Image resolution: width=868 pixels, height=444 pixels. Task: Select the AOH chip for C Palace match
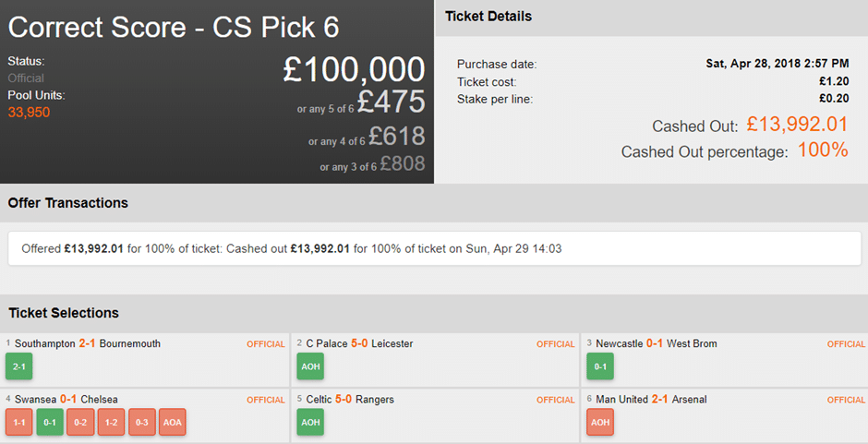310,366
